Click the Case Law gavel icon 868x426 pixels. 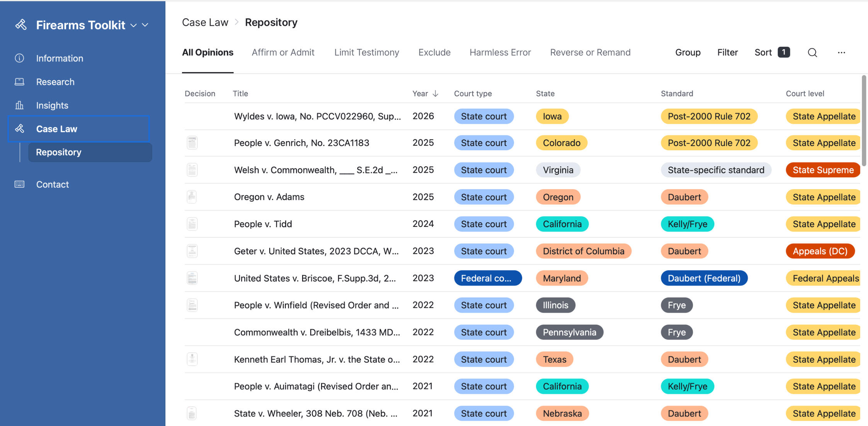[x=20, y=129]
